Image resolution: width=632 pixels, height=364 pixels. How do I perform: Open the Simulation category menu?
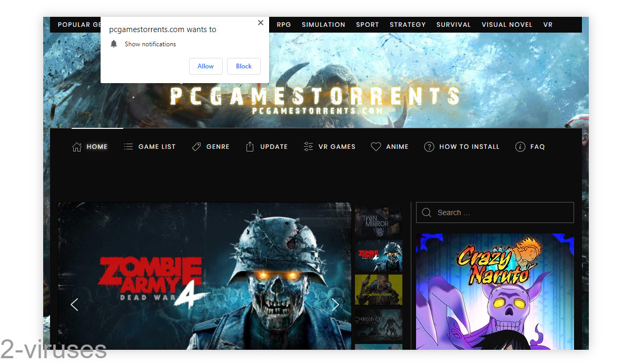click(x=323, y=25)
